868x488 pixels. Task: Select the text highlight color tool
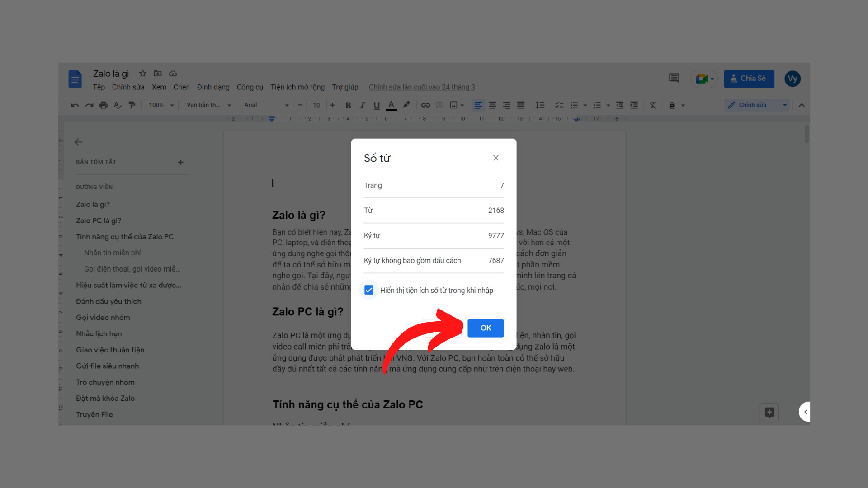(x=406, y=105)
